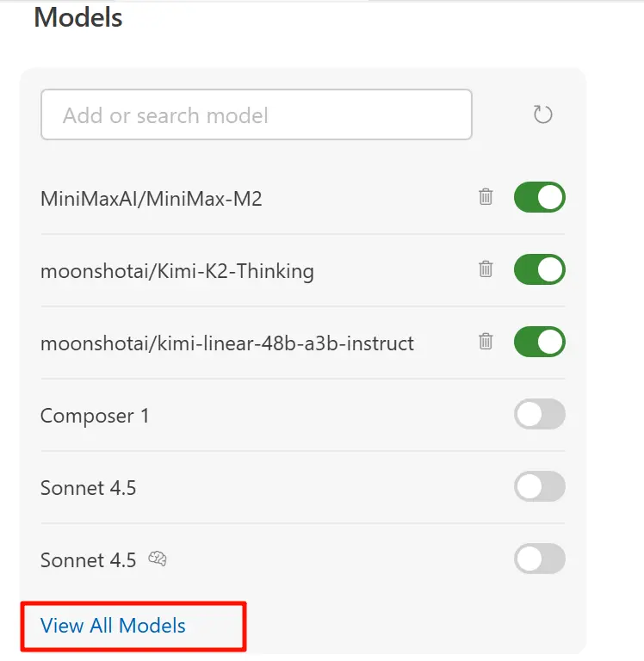The image size is (644, 661).
Task: Click the Models section heading
Action: (x=78, y=17)
